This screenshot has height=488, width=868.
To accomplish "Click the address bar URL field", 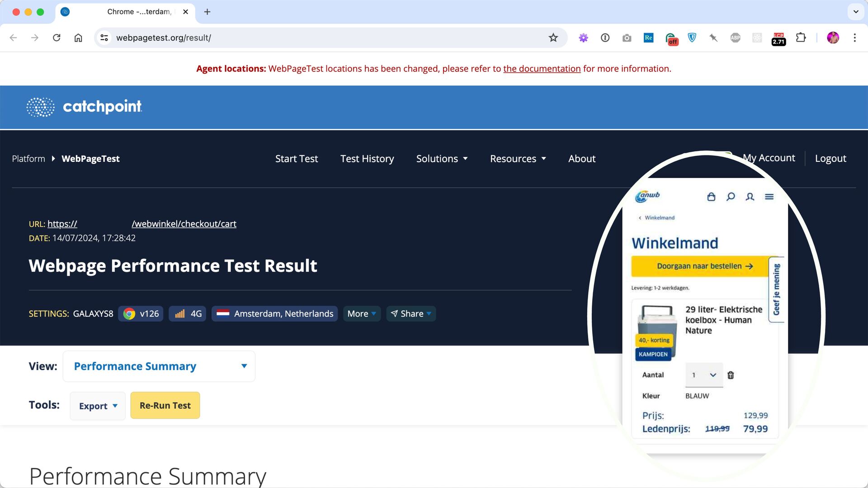I will coord(330,38).
